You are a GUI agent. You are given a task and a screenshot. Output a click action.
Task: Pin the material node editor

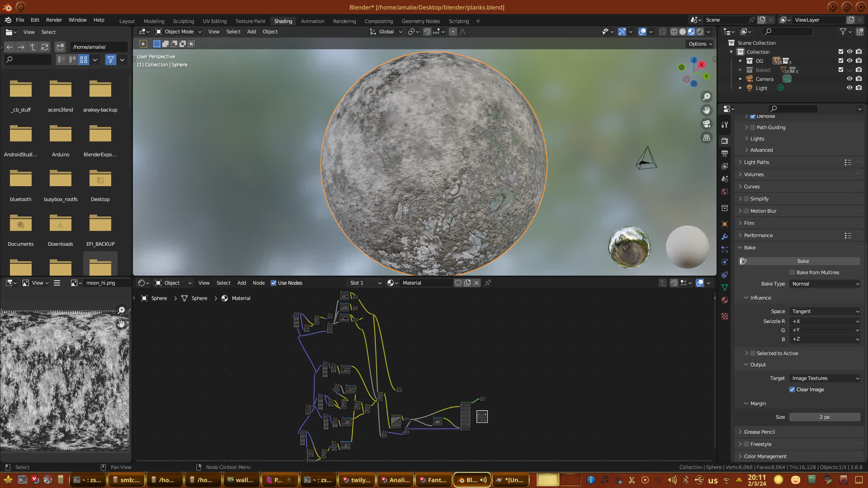pyautogui.click(x=488, y=283)
